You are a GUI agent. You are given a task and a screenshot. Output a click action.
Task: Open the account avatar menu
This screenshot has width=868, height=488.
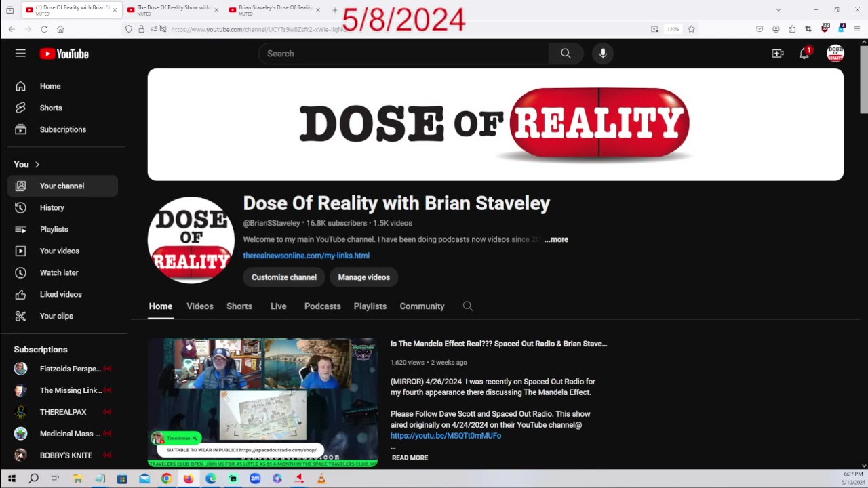pos(835,54)
